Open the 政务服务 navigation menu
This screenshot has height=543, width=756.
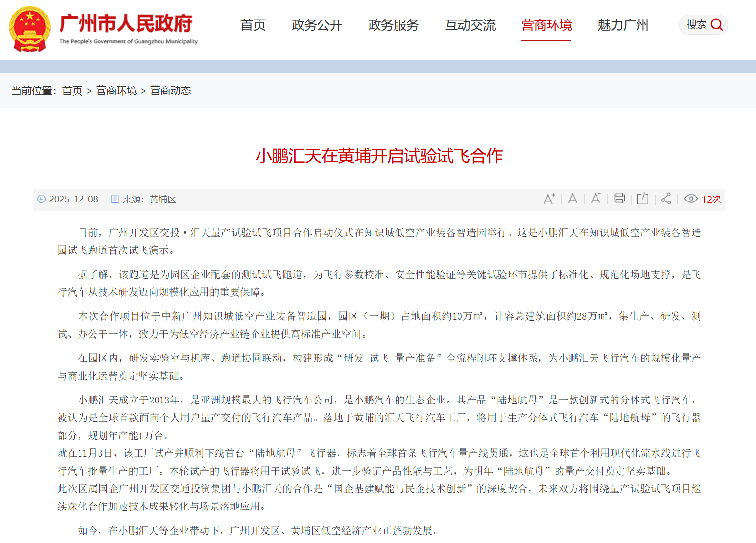click(394, 25)
